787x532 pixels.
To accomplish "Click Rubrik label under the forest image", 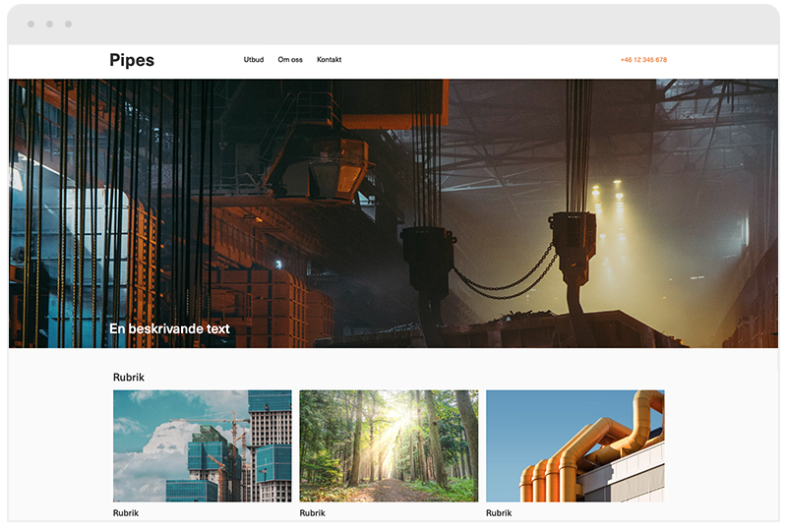I will point(312,513).
